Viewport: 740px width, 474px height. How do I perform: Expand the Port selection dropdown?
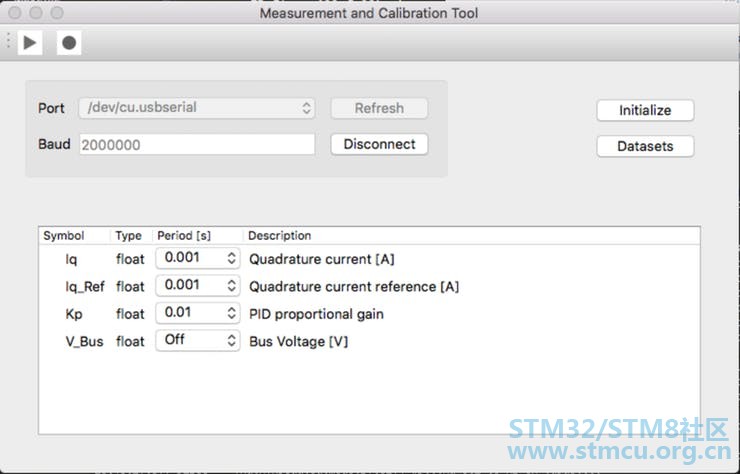200,108
